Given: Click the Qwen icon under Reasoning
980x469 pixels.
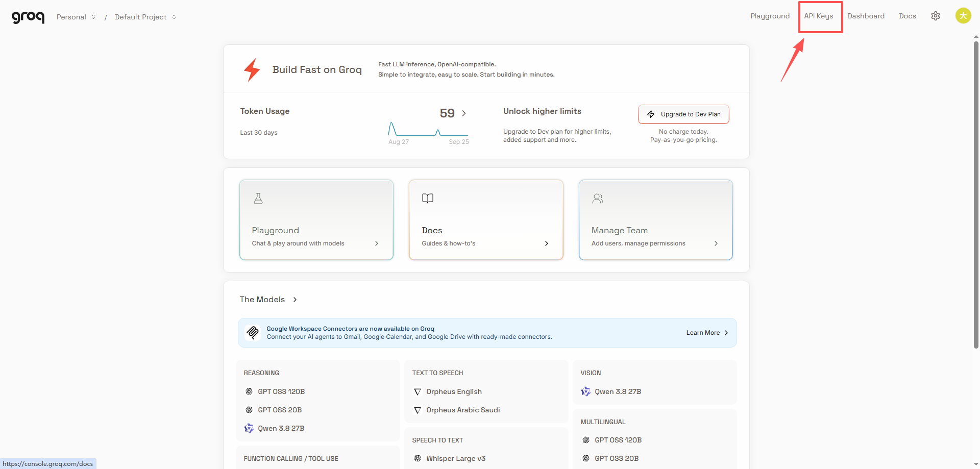Looking at the screenshot, I should pos(249,428).
